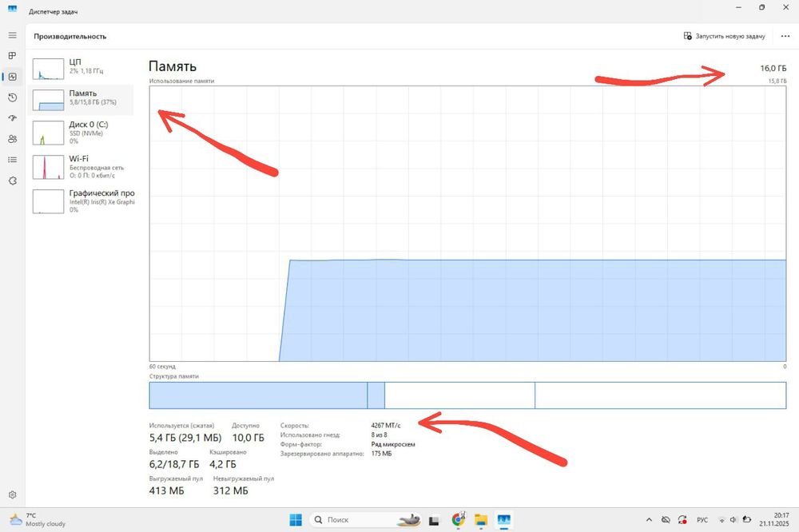Switch input language via 'РУС' indicator
Image resolution: width=799 pixels, height=532 pixels.
coord(702,520)
